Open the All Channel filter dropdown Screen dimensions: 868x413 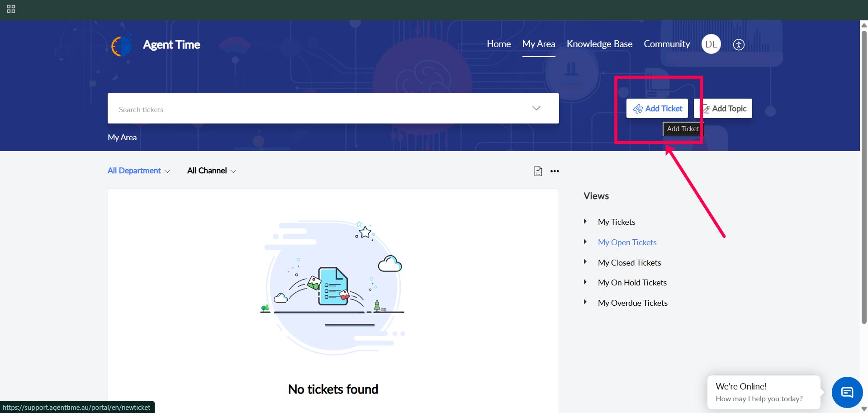[x=212, y=171]
